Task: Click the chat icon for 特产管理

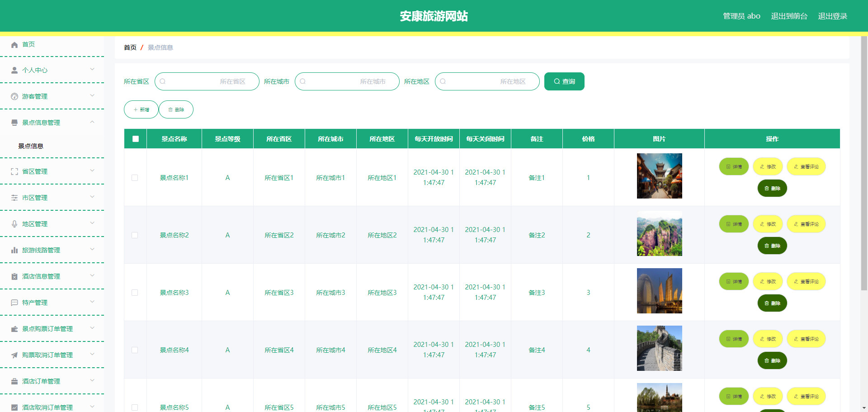Action: click(x=14, y=303)
